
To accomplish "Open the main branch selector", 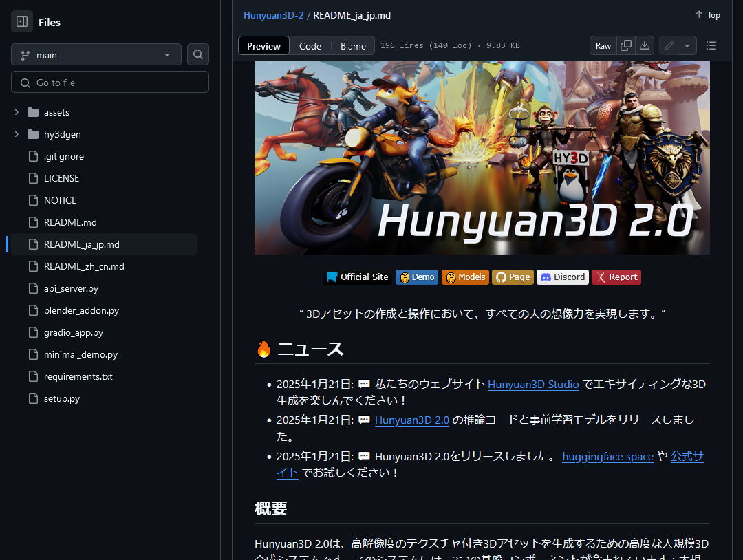I will tap(96, 54).
